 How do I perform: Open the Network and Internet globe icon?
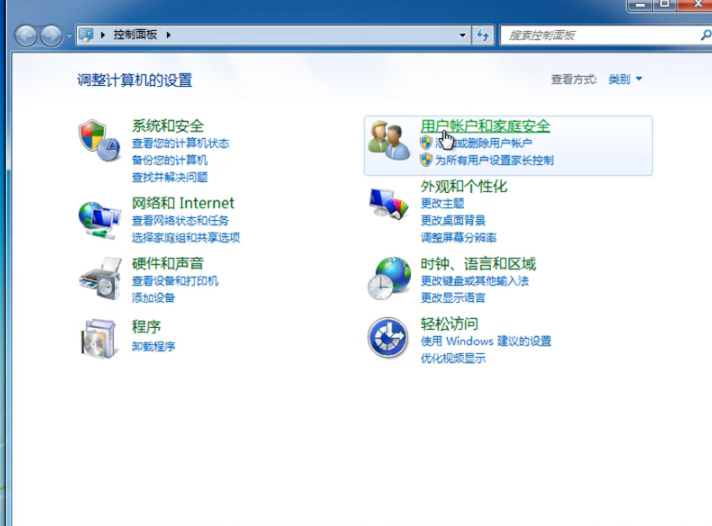click(x=99, y=220)
